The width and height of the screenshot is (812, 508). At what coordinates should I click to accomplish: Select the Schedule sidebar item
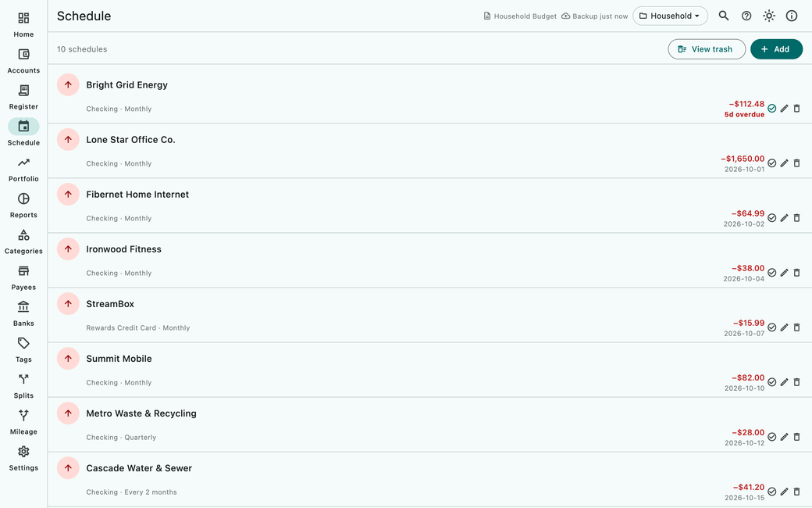point(23,133)
